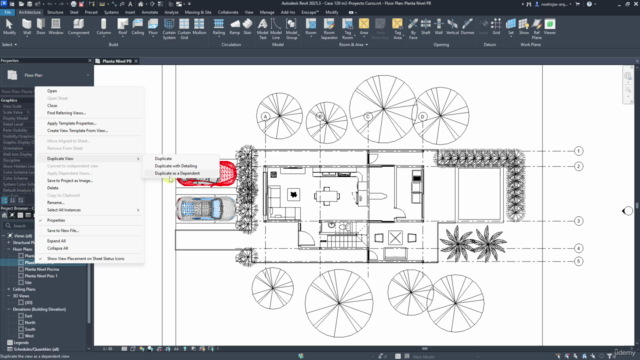Select the Mullion tool

[x=199, y=27]
